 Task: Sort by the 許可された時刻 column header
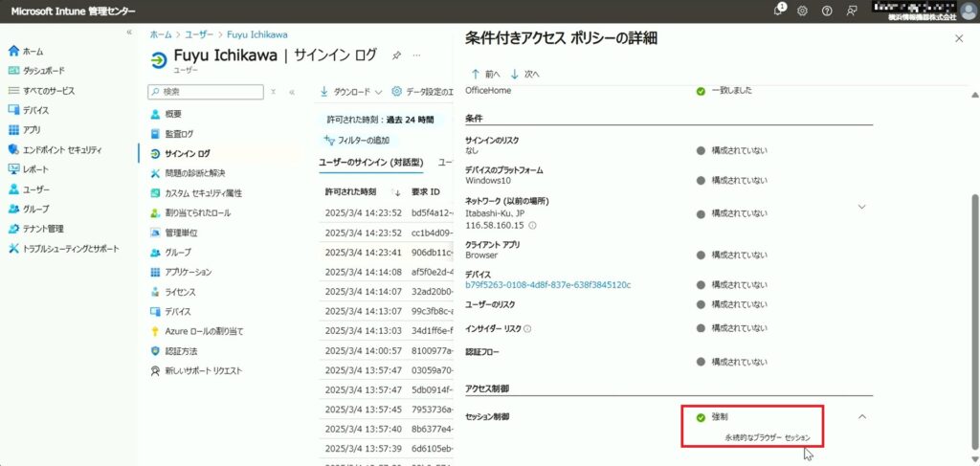[350, 191]
